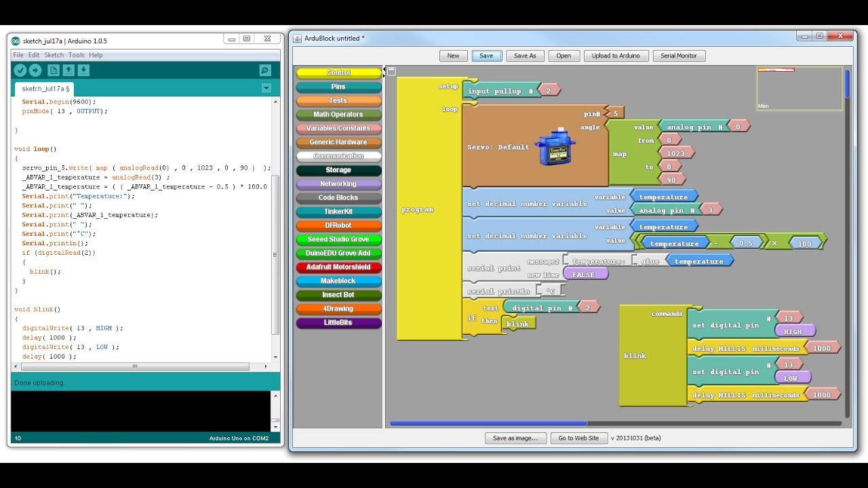
Task: Click Upload to Arduino button
Action: tap(616, 56)
